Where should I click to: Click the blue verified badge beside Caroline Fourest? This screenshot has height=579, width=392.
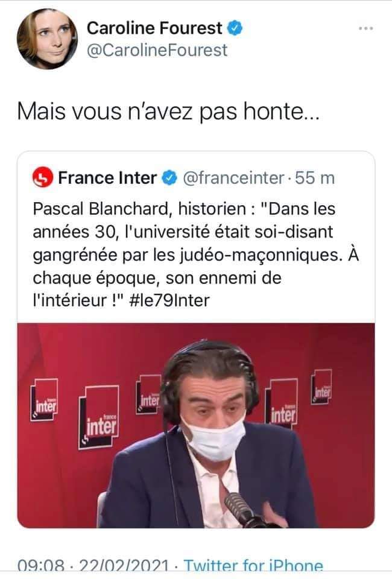[x=235, y=28]
